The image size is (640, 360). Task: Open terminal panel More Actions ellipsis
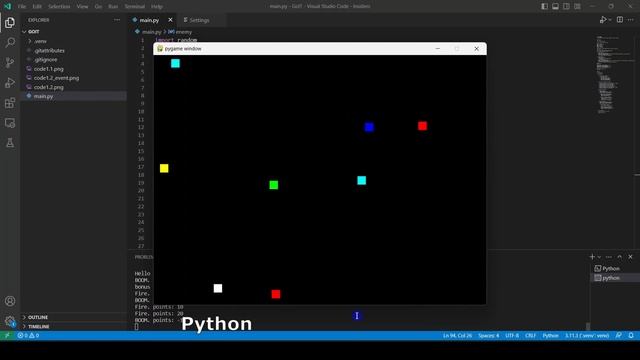click(609, 257)
